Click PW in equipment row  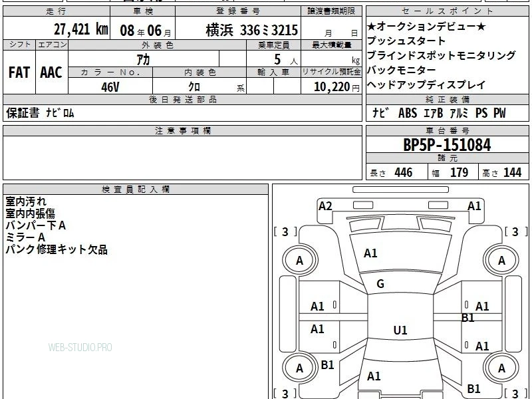499,113
